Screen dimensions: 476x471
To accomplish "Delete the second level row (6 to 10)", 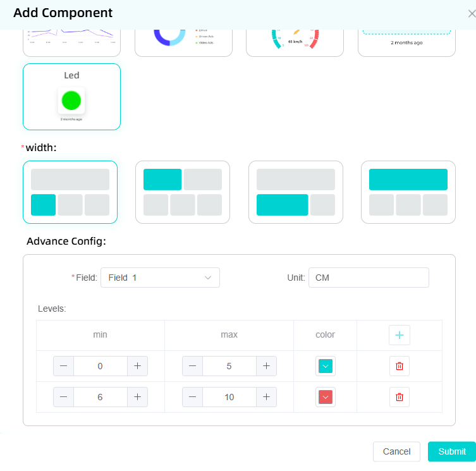I will pos(399,397).
